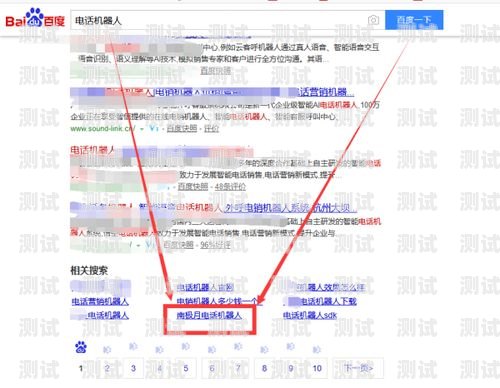Viewport: 500px width, 388px height.
Task: Open the 48条评价 reviews link
Action: pyautogui.click(x=230, y=187)
